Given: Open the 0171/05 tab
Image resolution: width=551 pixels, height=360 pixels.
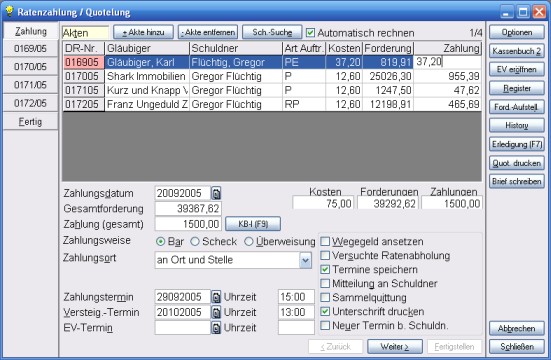Looking at the screenshot, I should 30,85.
